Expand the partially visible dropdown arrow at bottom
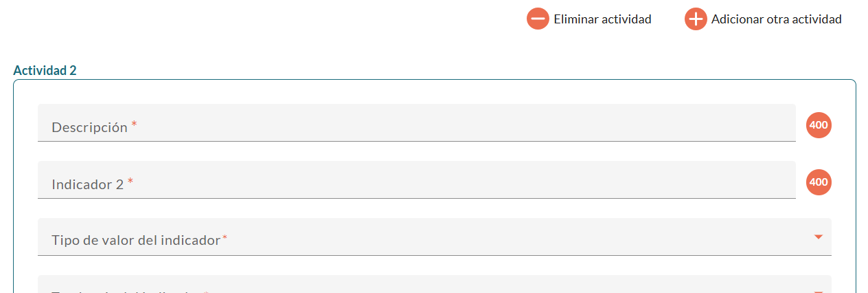The image size is (868, 293). [x=818, y=291]
